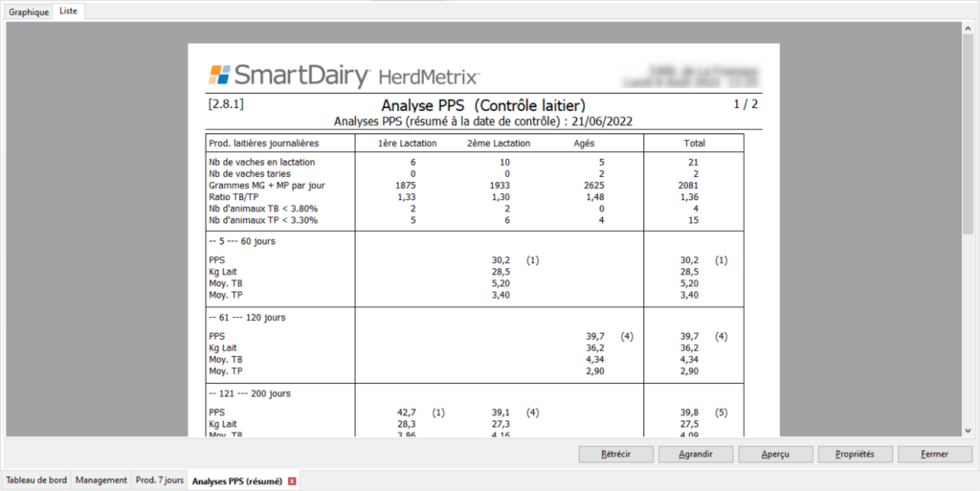
Task: Open the Prod. 7 jours tab
Action: (x=159, y=480)
